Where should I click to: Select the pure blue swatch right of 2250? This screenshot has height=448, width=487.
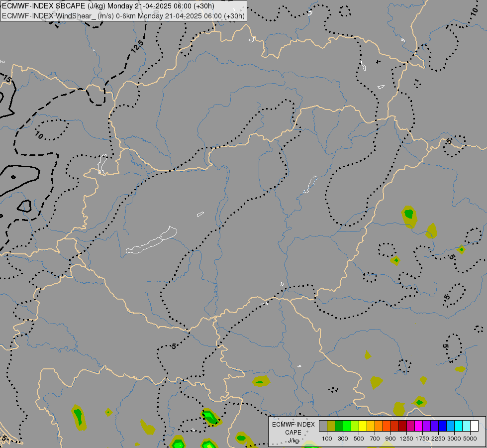point(442,426)
